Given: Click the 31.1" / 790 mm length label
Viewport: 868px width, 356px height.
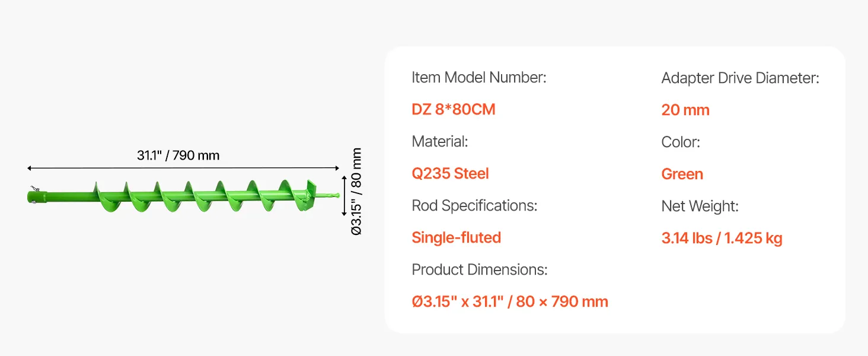Looking at the screenshot, I should [178, 155].
